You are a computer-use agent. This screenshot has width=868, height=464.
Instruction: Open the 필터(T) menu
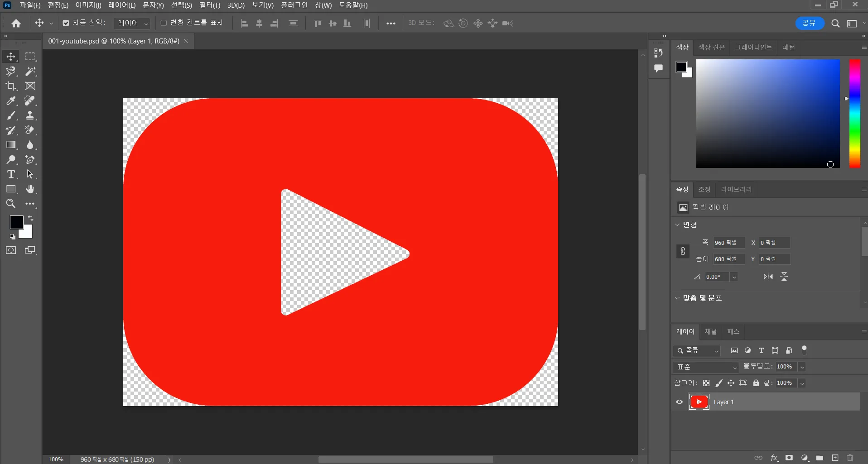tap(209, 5)
